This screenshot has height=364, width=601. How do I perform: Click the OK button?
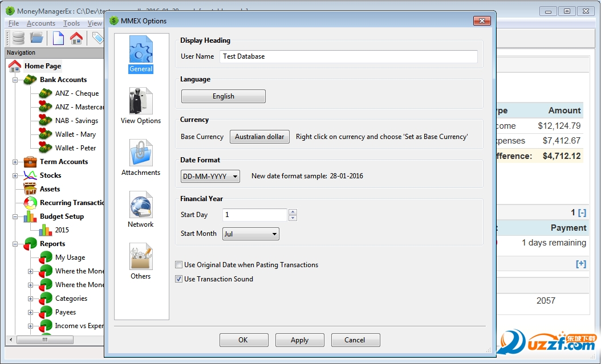(244, 340)
